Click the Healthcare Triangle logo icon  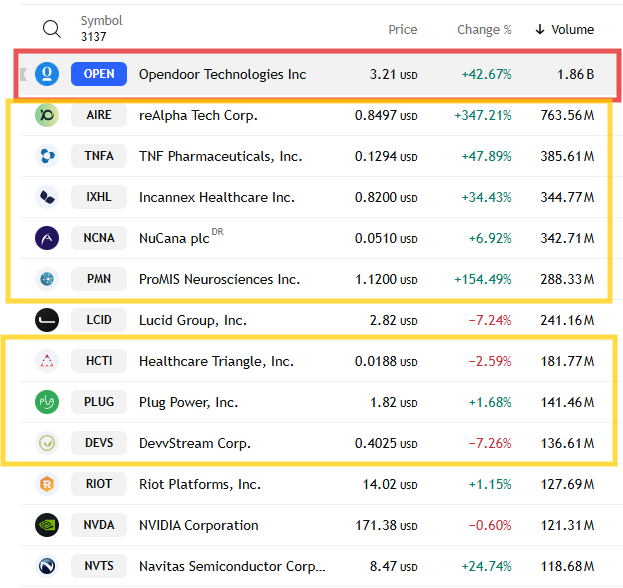click(x=47, y=361)
